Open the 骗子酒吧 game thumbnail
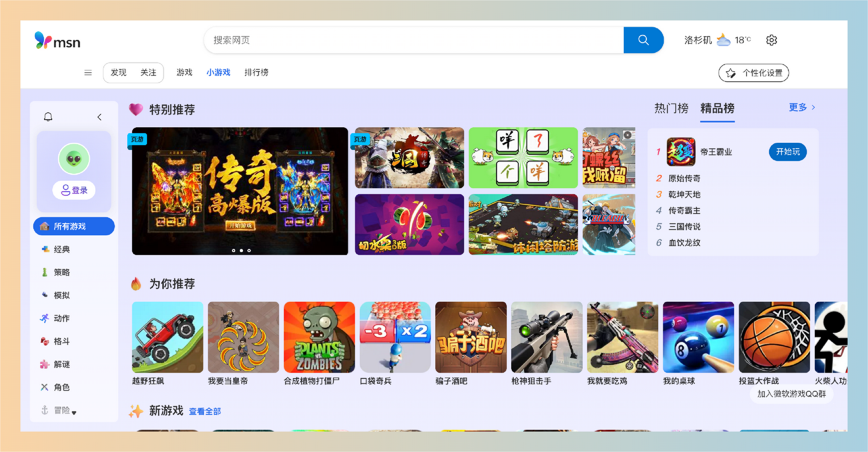 (x=471, y=337)
